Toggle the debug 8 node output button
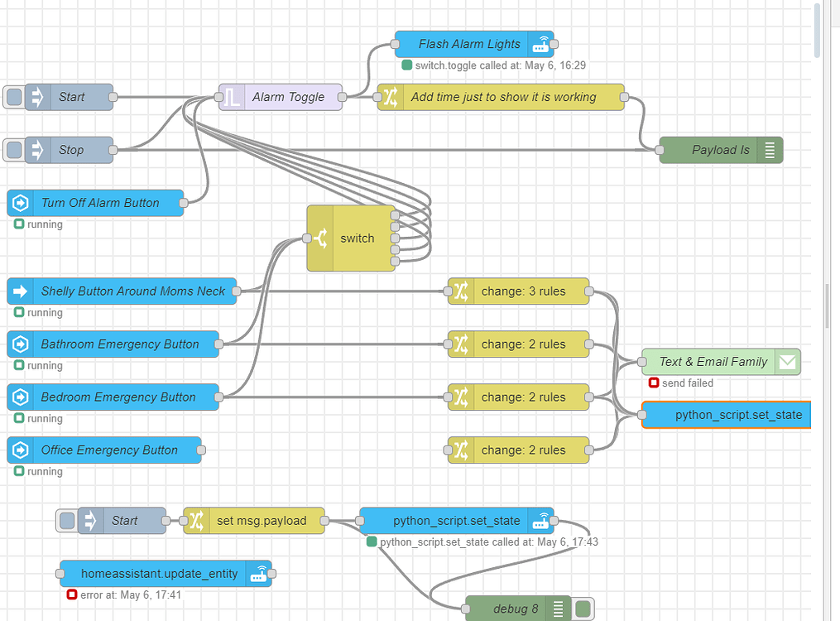The width and height of the screenshot is (840, 621). 583,609
